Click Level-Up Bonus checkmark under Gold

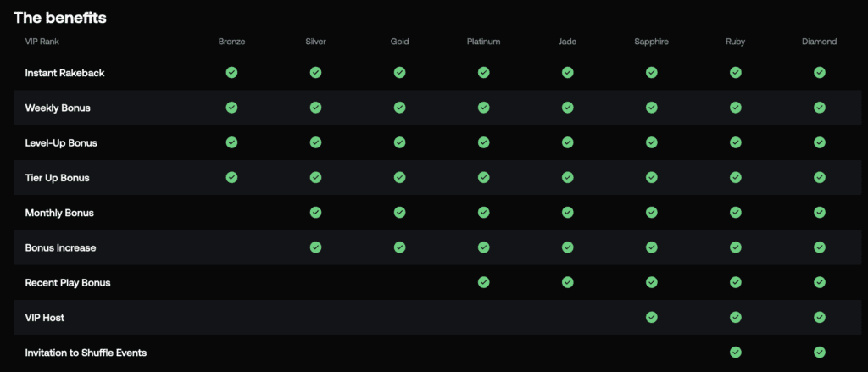tap(400, 142)
